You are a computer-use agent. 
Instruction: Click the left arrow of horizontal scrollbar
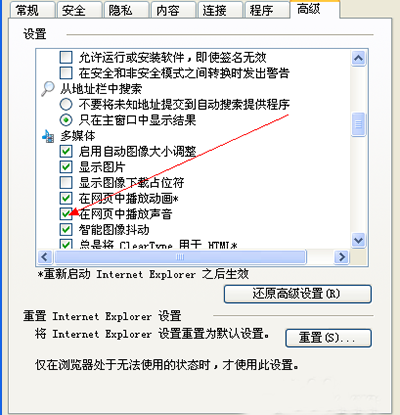[45, 257]
